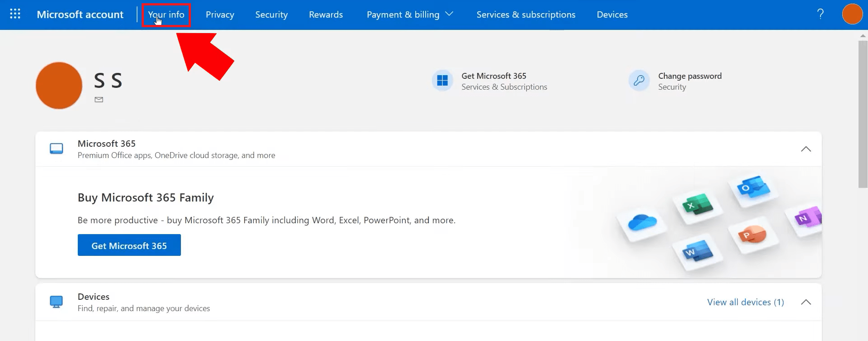Click the key icon for Change password

pos(639,81)
